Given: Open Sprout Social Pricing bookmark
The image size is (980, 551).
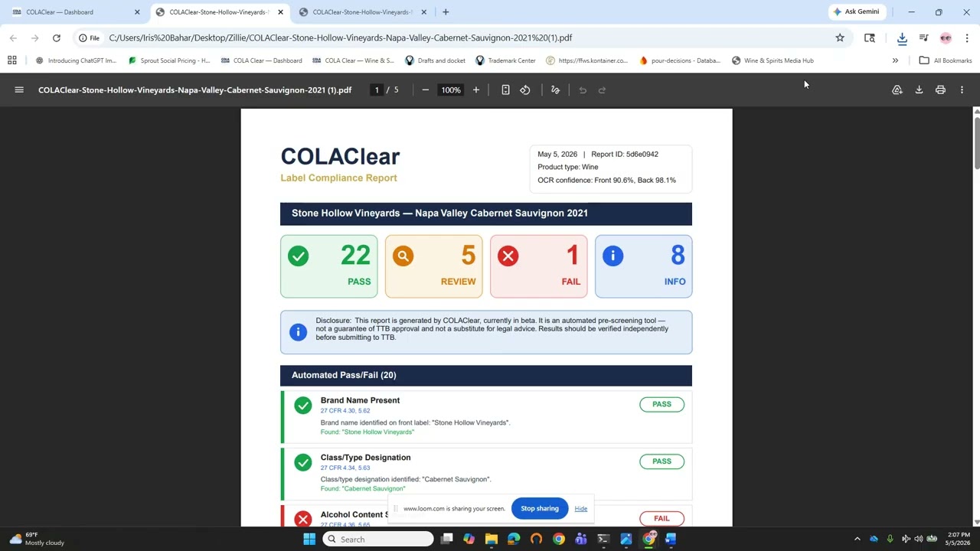Looking at the screenshot, I should pyautogui.click(x=169, y=60).
